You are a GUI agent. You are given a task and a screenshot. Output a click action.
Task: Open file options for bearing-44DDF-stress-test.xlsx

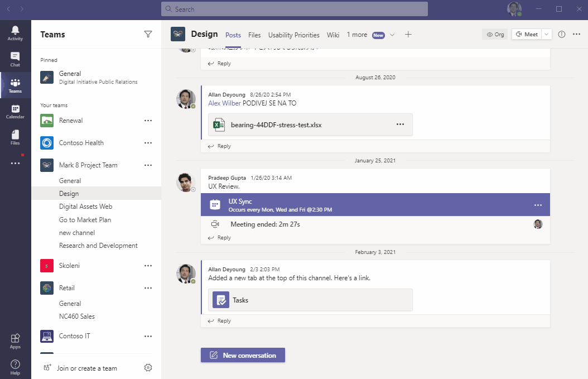coord(400,124)
